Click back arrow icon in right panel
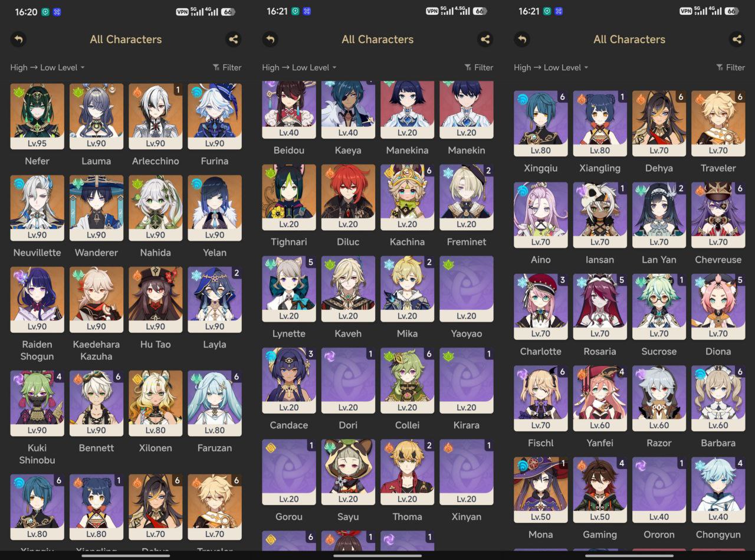 (x=522, y=40)
